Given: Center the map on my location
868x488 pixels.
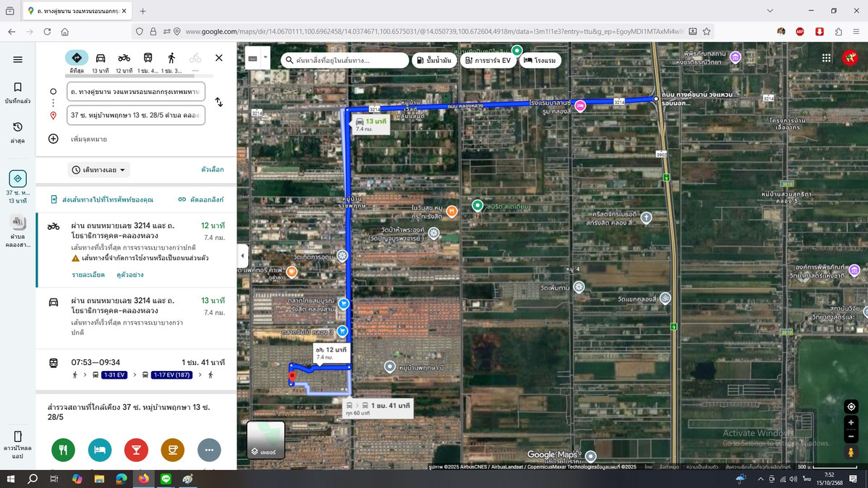Looking at the screenshot, I should [x=851, y=406].
